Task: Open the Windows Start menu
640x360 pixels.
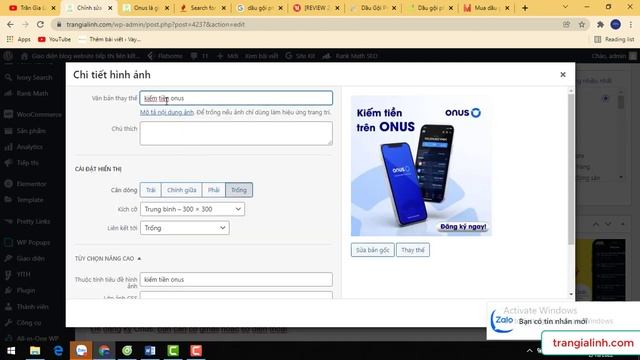Action: [x=11, y=351]
